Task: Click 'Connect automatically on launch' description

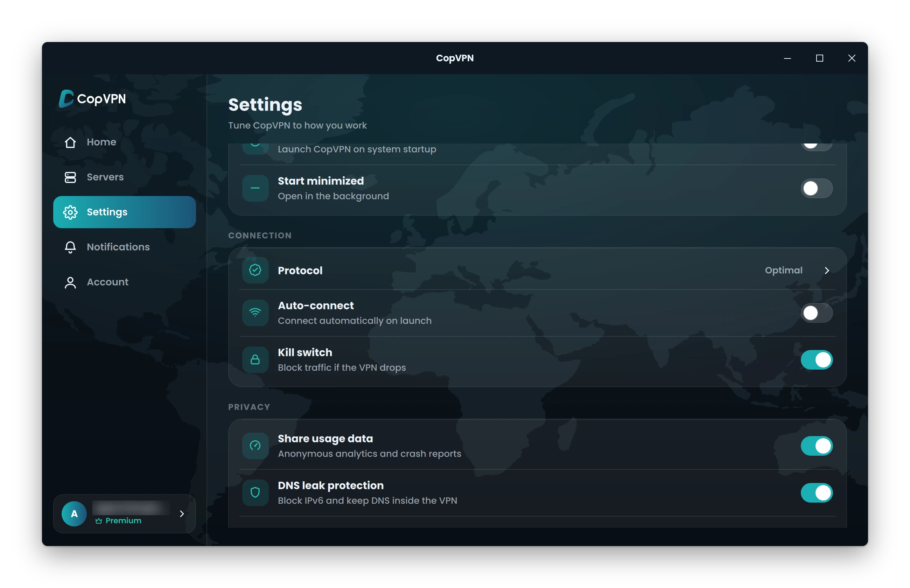Action: (x=355, y=321)
